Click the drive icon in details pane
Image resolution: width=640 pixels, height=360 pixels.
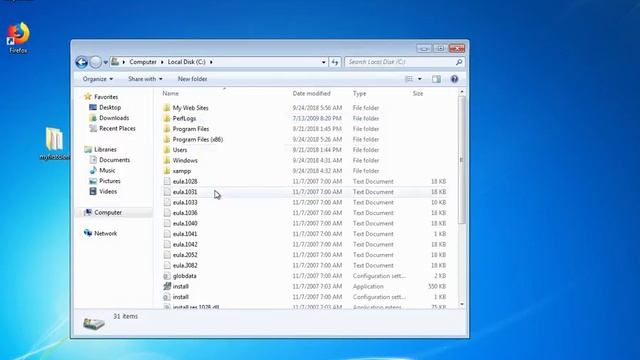pos(93,324)
